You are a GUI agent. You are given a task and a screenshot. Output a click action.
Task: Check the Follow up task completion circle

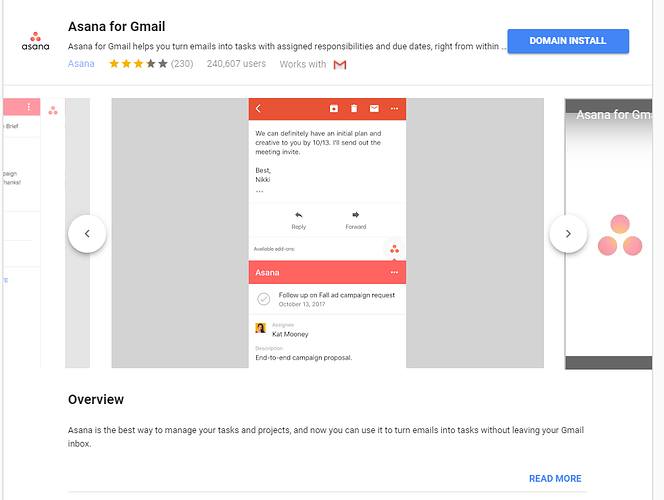263,299
